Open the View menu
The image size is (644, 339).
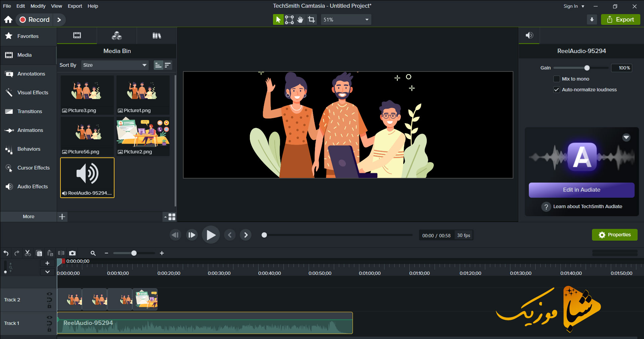point(56,6)
